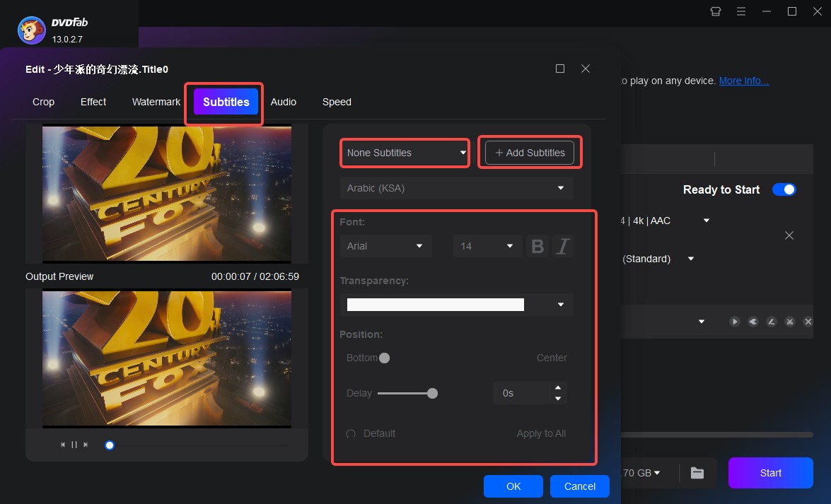Click the Center position label
Image resolution: width=831 pixels, height=504 pixels.
click(x=552, y=358)
